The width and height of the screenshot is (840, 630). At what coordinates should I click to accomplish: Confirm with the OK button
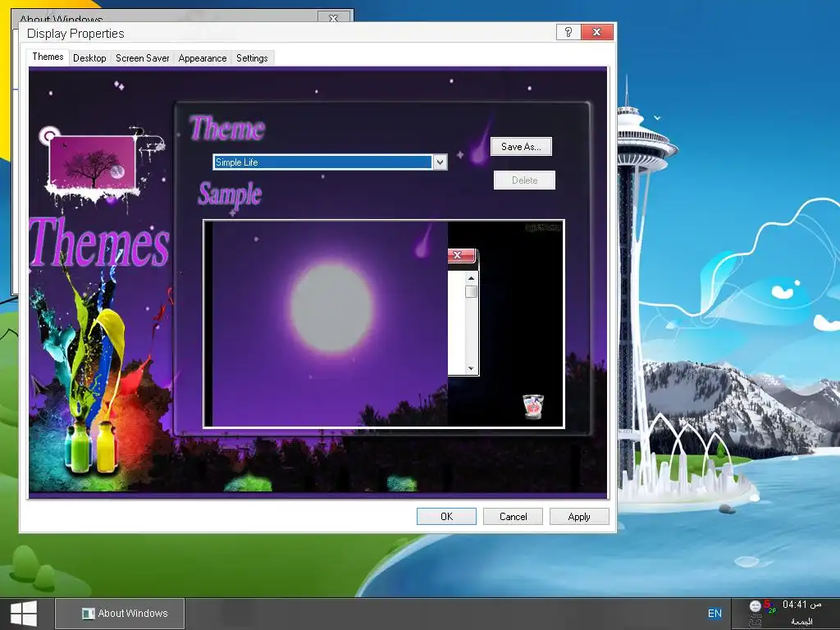[446, 517]
